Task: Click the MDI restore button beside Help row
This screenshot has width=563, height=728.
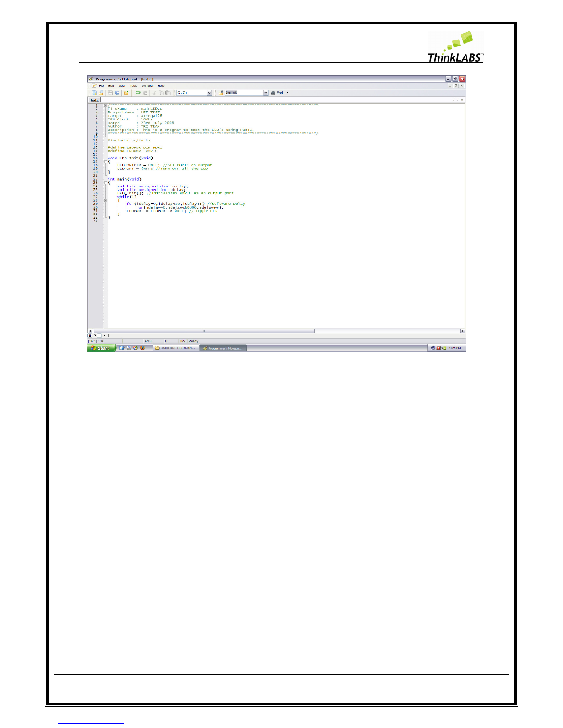Action: click(455, 85)
